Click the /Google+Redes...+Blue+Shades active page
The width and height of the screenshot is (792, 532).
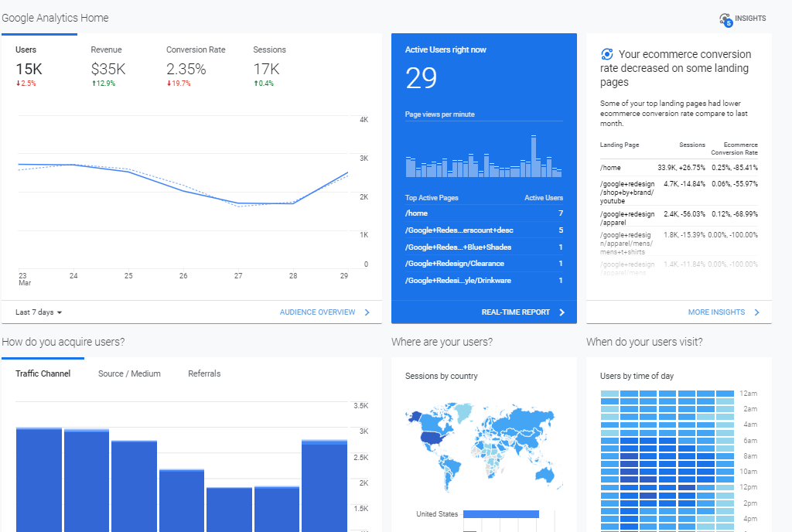click(x=484, y=247)
